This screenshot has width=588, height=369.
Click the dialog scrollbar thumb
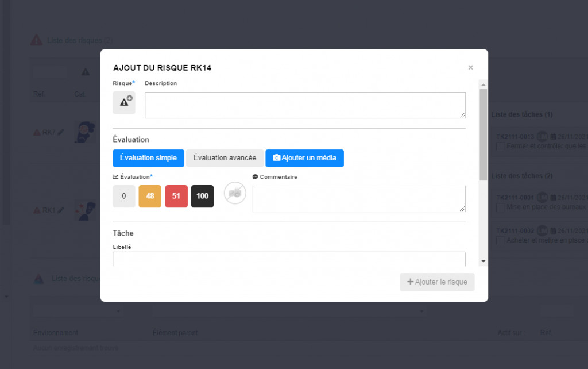click(x=483, y=134)
